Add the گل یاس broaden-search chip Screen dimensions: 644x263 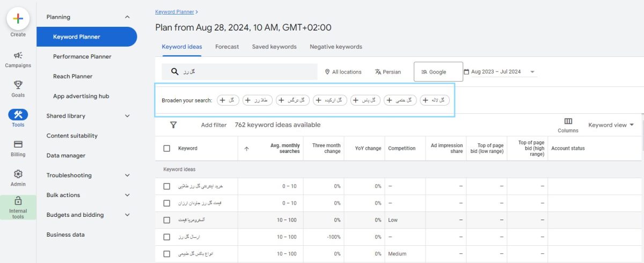click(365, 100)
